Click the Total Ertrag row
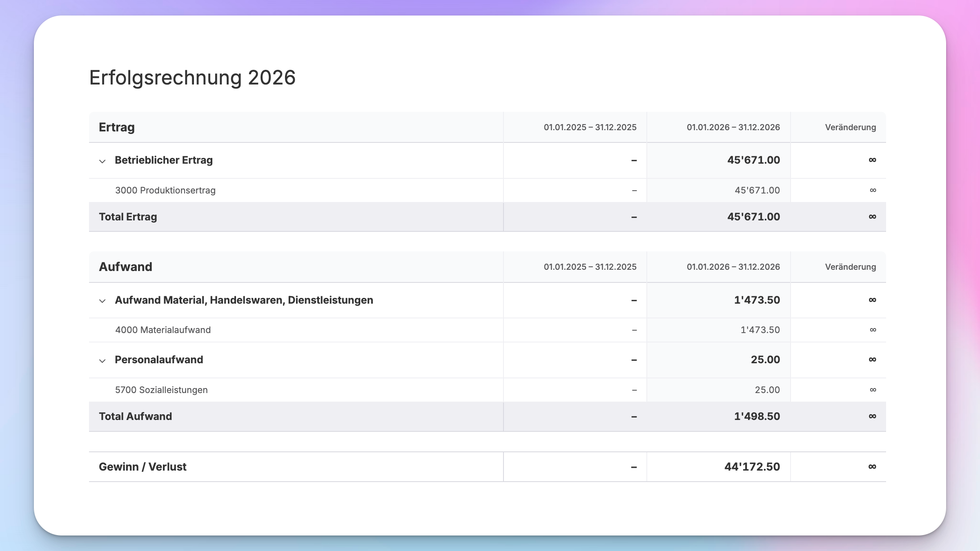The height and width of the screenshot is (551, 980). click(488, 217)
